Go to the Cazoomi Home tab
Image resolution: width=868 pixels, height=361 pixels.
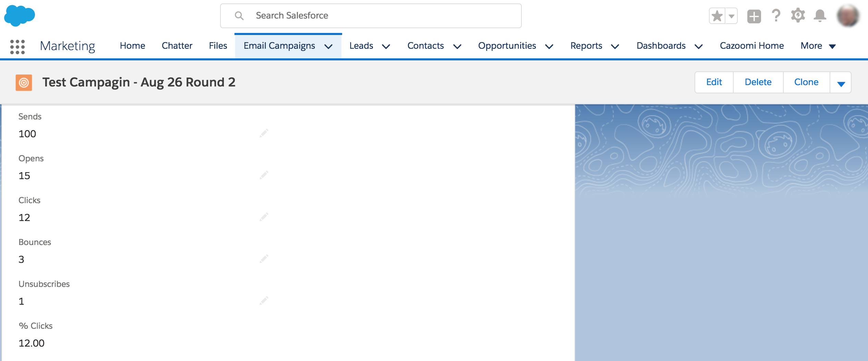tap(751, 46)
